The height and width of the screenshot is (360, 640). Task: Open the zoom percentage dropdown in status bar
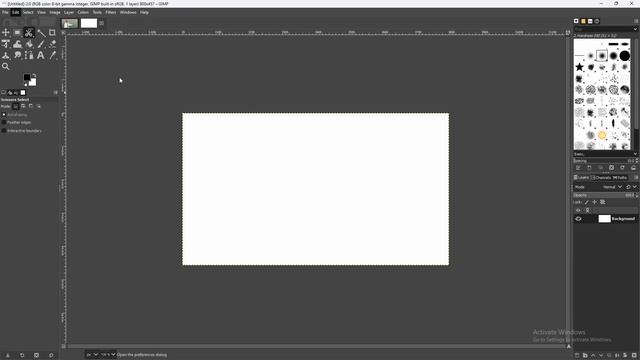coord(108,355)
